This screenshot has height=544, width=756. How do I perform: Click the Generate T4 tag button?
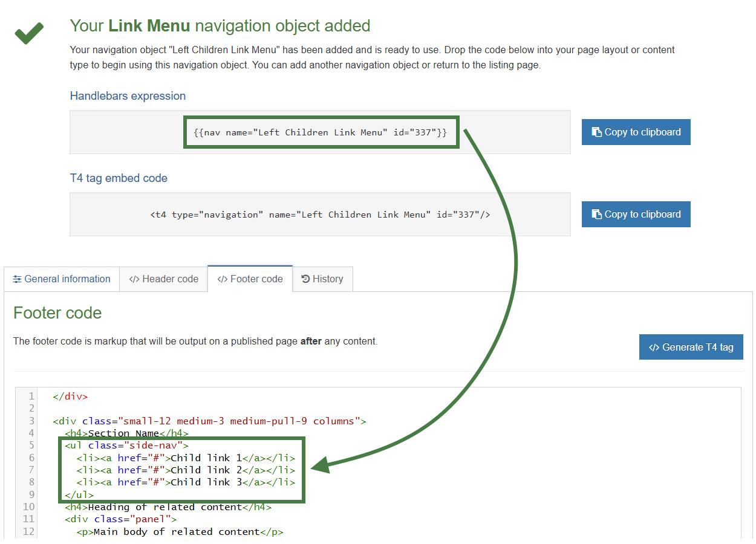click(691, 346)
